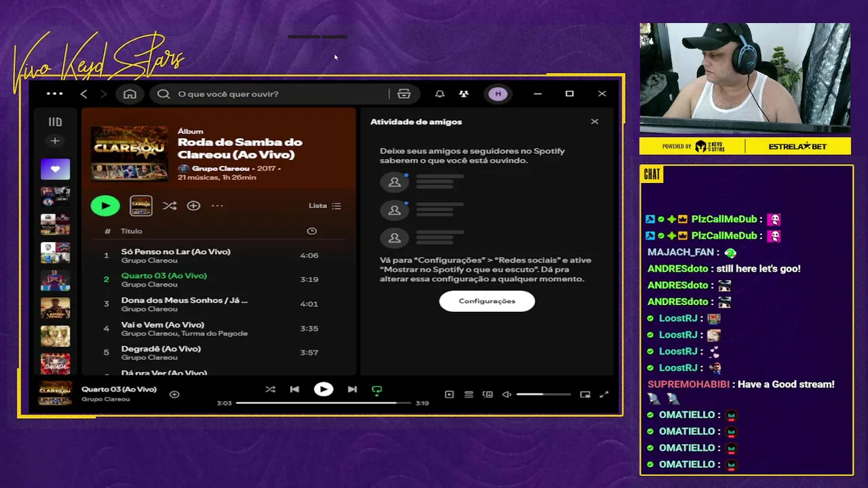Open 'Grupo Clareou' link in now-playing bar
Image resolution: width=868 pixels, height=488 pixels.
(x=105, y=399)
